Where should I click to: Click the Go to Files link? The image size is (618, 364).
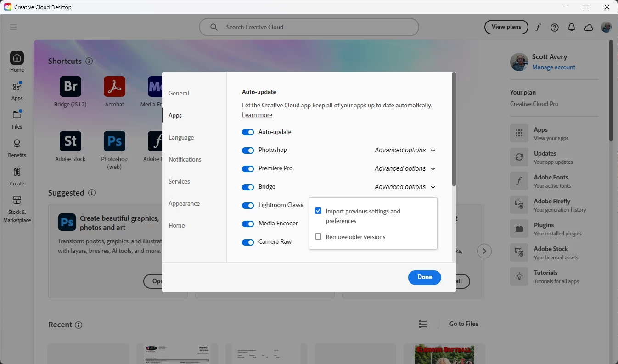464,324
